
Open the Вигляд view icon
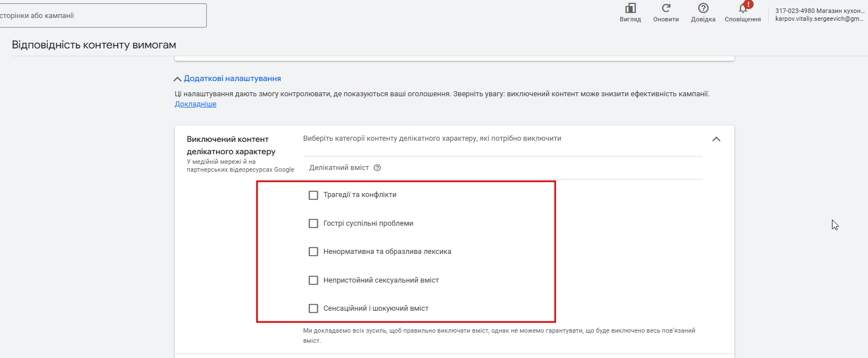pyautogui.click(x=630, y=9)
